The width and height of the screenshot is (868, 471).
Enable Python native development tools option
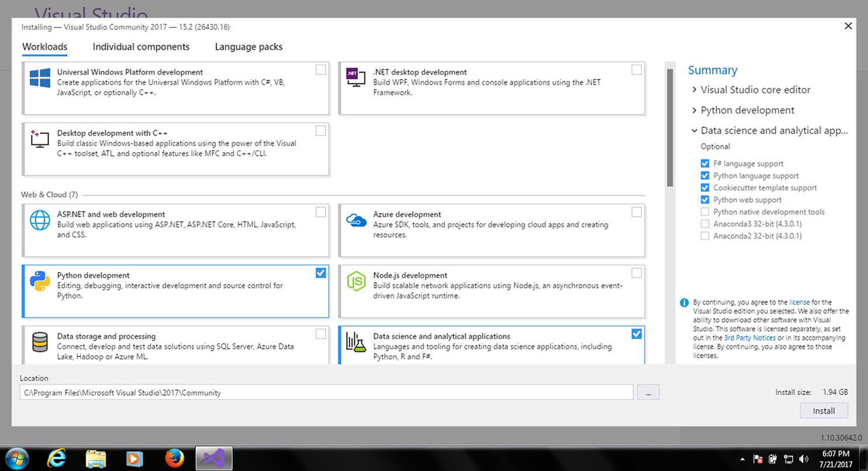(705, 212)
